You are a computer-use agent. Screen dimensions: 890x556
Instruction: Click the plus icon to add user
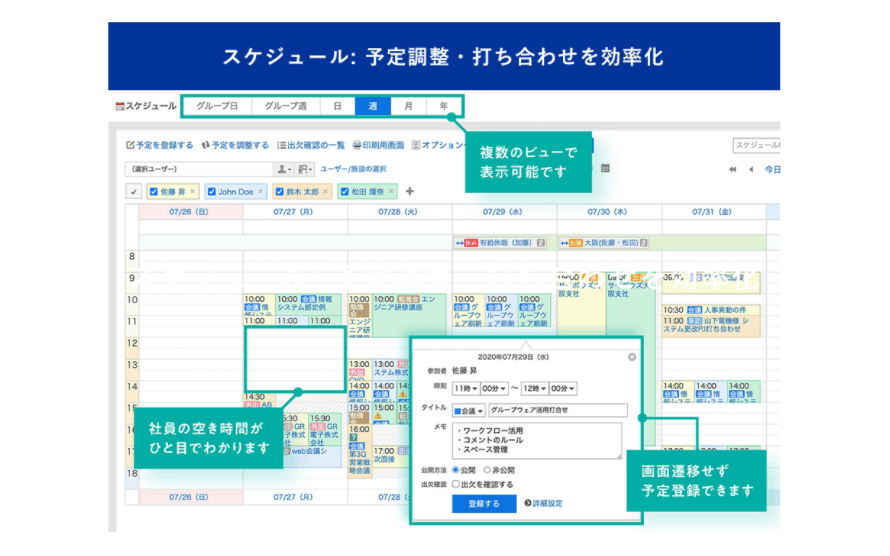[410, 192]
